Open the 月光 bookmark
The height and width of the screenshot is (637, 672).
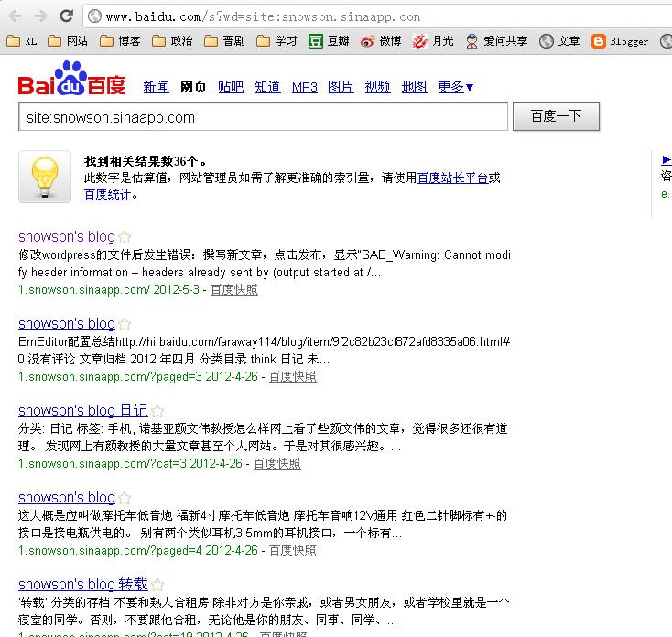click(433, 41)
